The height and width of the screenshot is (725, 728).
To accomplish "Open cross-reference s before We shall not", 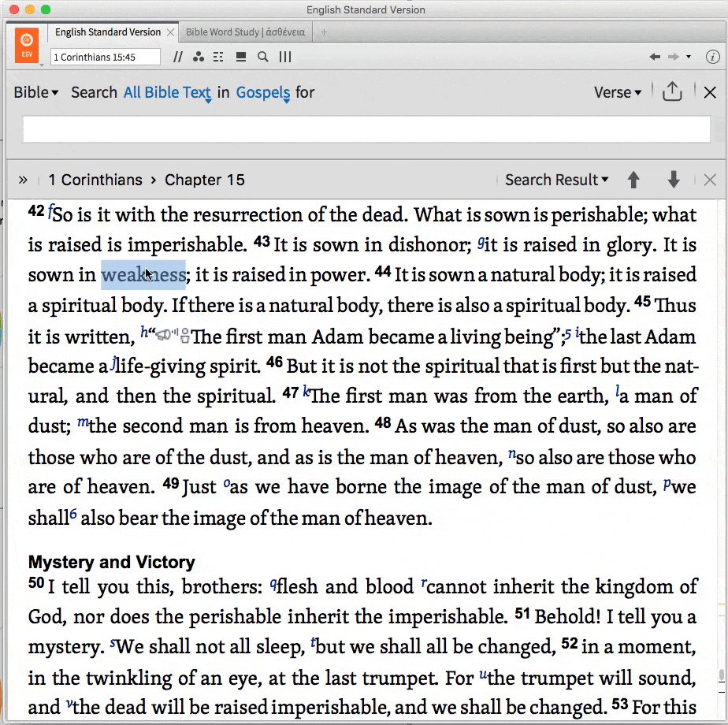I will coord(113,643).
